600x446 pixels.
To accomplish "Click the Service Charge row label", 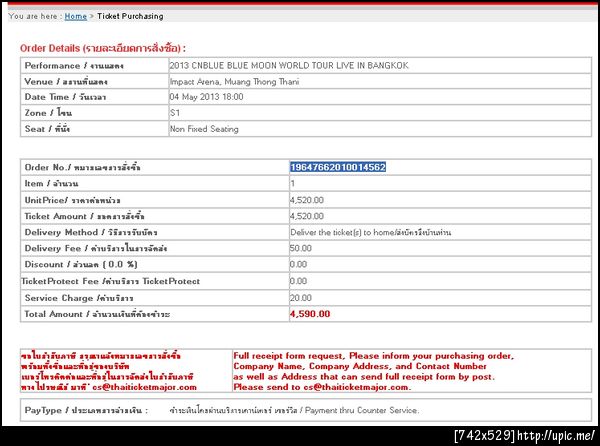I will pyautogui.click(x=79, y=298).
